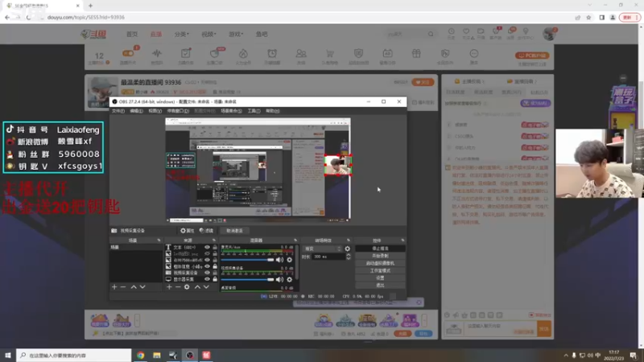Viewport: 644px width, 362px height.
Task: Expand 视频 dropdown in Douyu navigation
Action: [x=208, y=34]
